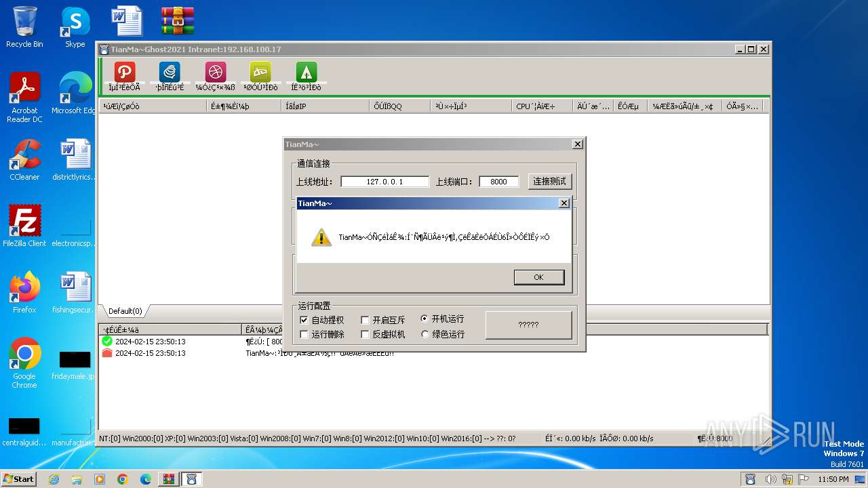
Task: Select the Default(0) tab
Action: 125,311
